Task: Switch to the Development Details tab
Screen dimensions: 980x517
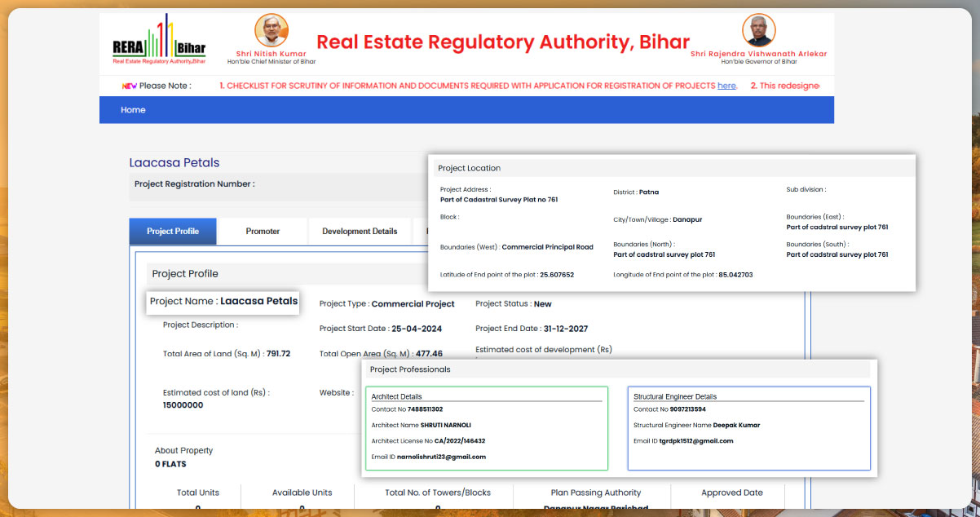Action: [360, 232]
